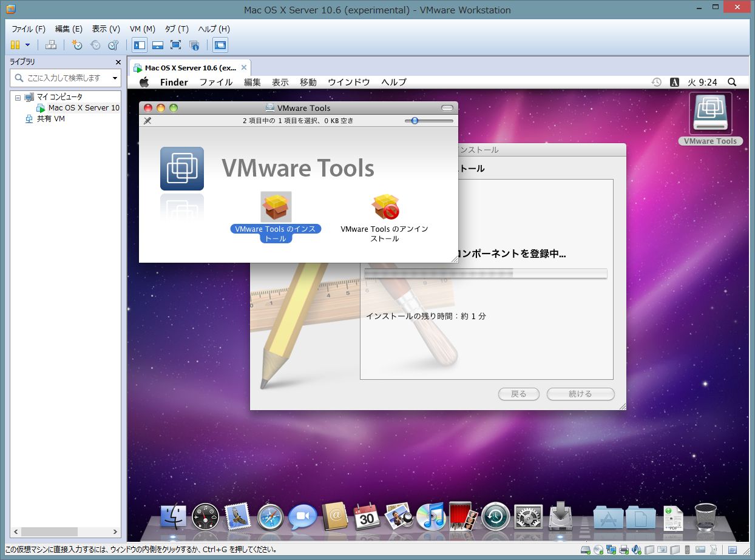Select the VMware Tools installer package

pos(276,207)
